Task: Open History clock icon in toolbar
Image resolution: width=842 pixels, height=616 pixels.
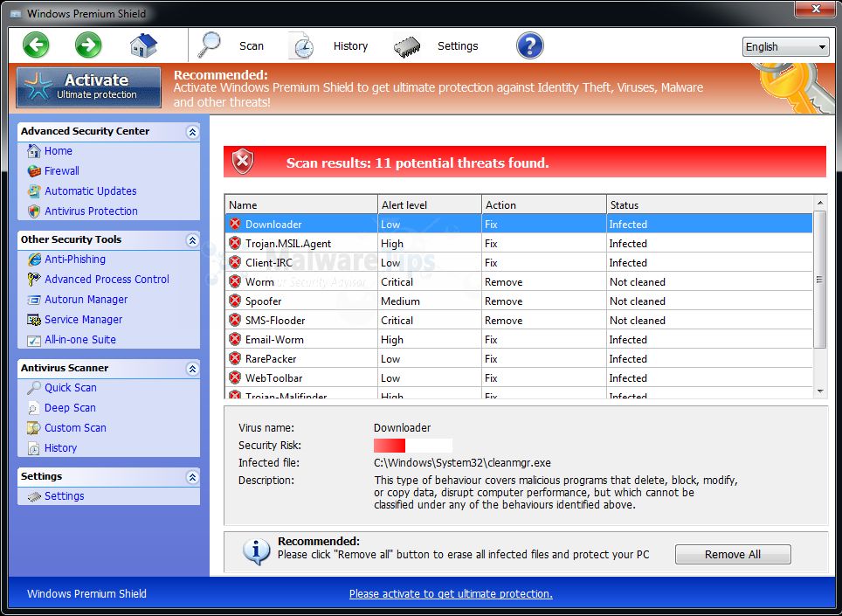Action: point(302,45)
